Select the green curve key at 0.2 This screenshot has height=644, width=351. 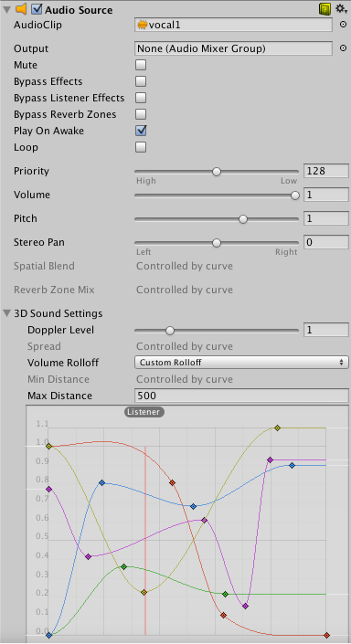point(225,594)
